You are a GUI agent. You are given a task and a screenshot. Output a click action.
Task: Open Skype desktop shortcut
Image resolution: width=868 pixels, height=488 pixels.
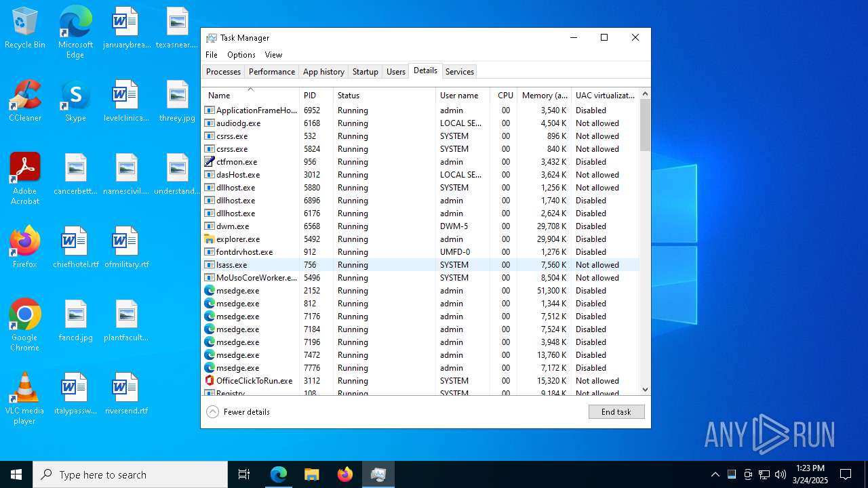(x=75, y=102)
